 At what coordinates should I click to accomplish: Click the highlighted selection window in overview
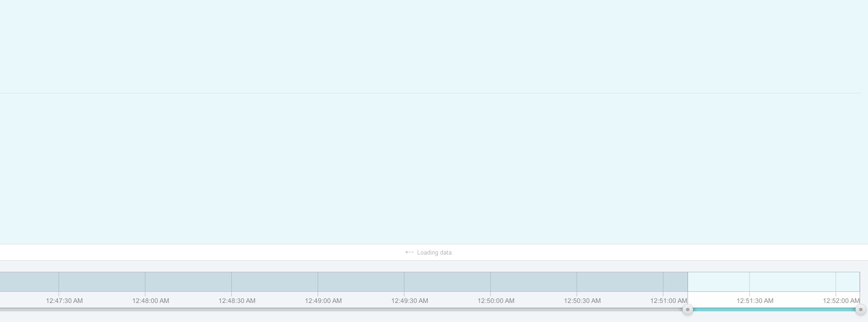pos(774,282)
